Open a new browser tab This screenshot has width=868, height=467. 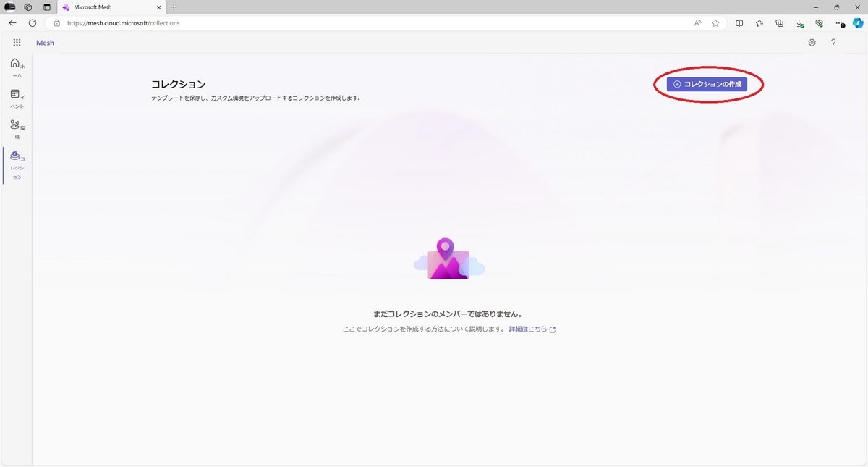[x=174, y=7]
